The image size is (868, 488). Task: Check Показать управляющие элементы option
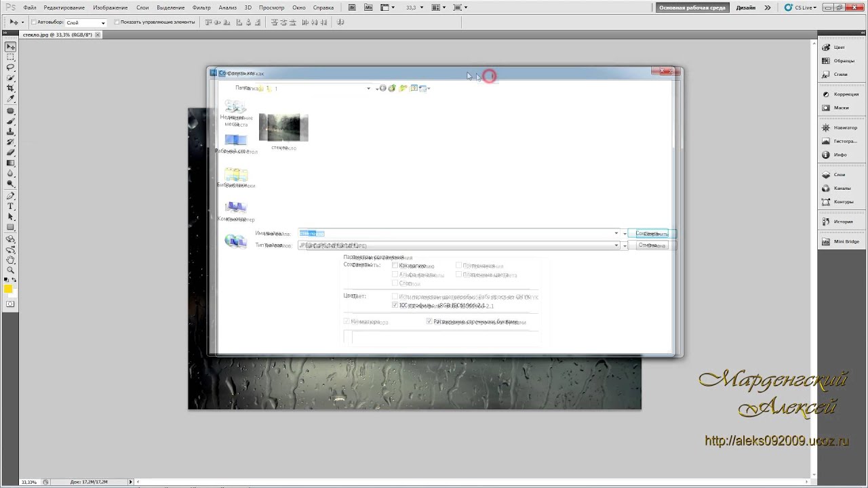[x=117, y=22]
